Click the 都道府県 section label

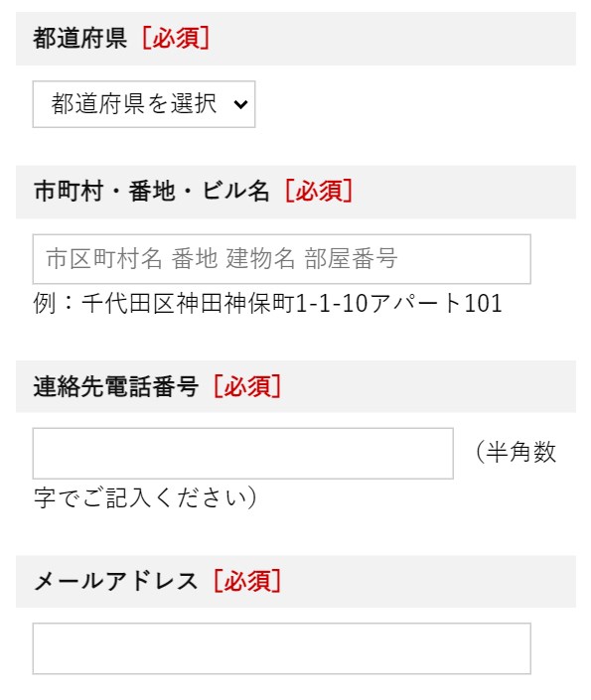point(80,38)
